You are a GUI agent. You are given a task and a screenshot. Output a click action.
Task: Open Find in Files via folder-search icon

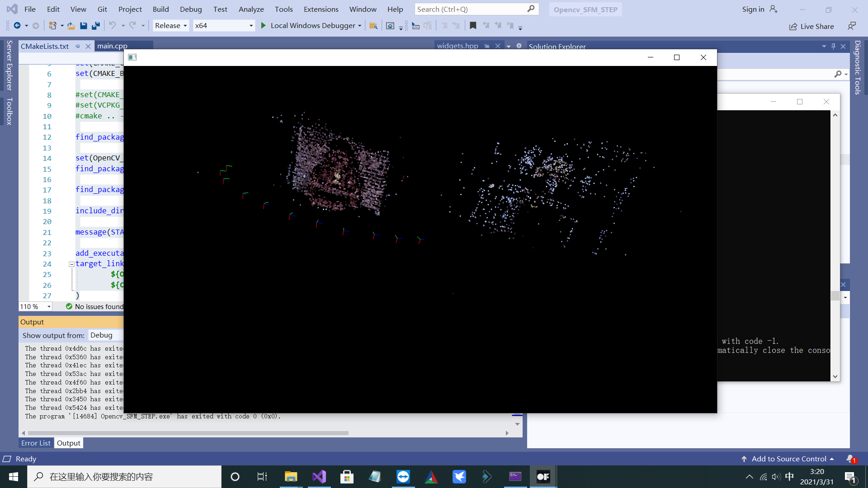point(374,26)
